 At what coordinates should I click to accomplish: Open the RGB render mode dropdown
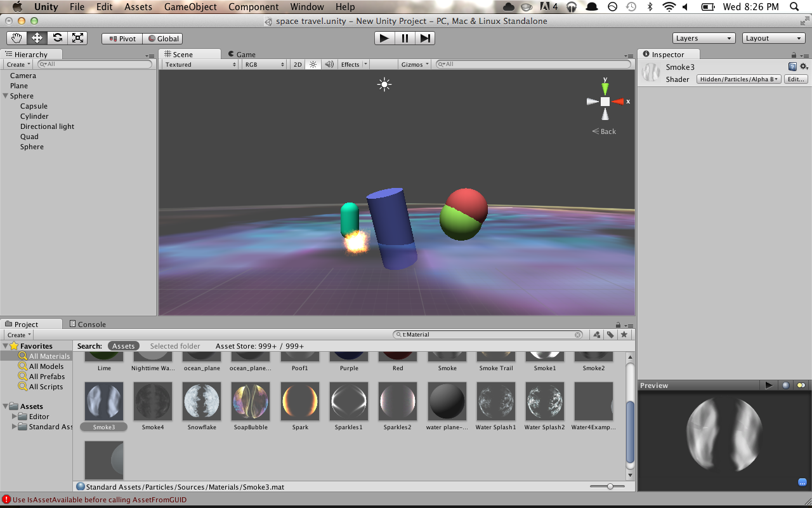[x=265, y=64]
